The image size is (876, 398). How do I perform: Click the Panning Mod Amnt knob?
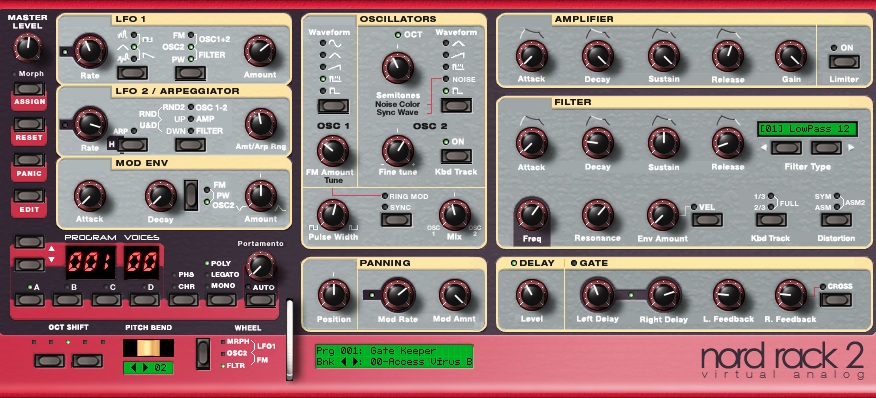pos(455,295)
